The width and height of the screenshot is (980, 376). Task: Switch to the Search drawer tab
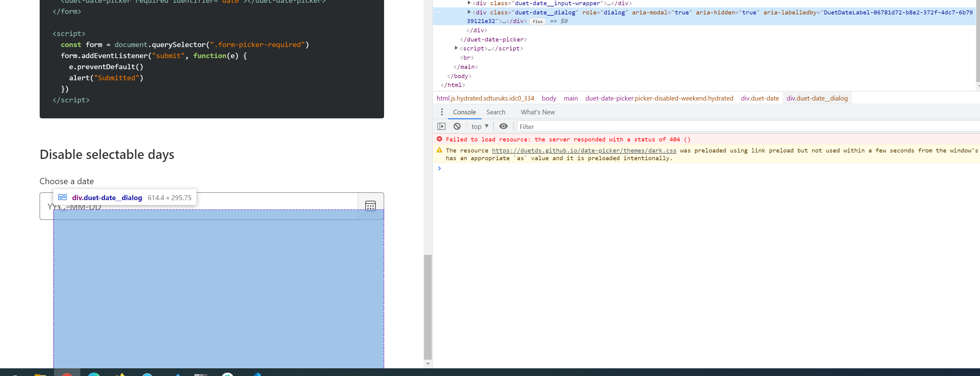(495, 112)
